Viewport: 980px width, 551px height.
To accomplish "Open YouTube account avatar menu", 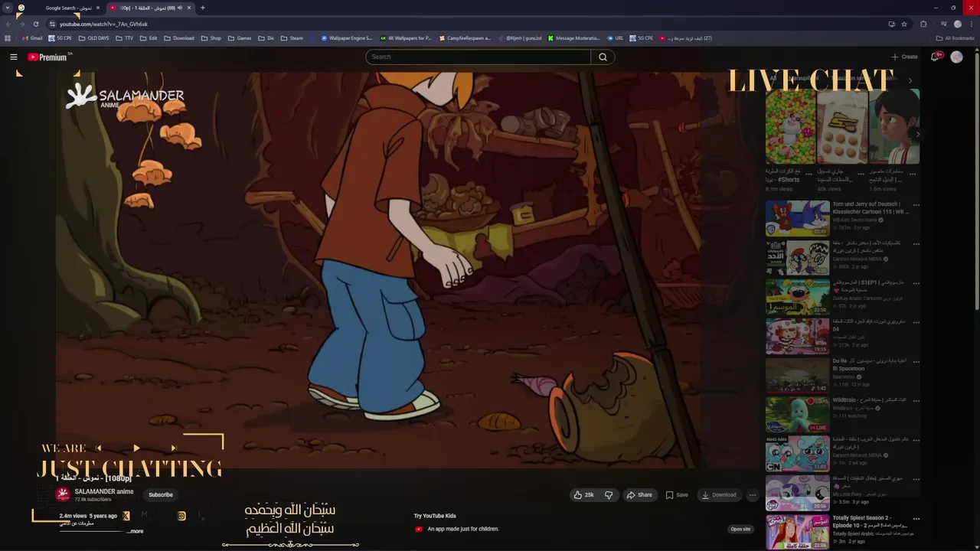I will coord(956,57).
